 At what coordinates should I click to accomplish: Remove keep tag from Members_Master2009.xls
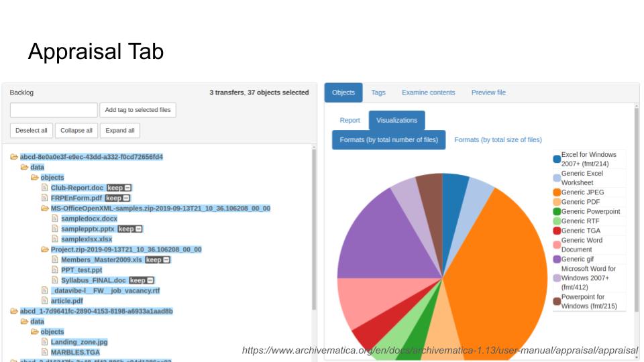(x=166, y=259)
